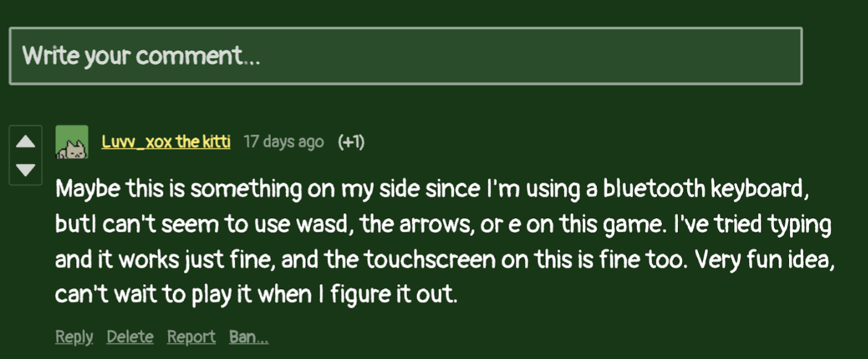Open the Ban... options
Image resolution: width=868 pixels, height=359 pixels.
pyautogui.click(x=248, y=336)
